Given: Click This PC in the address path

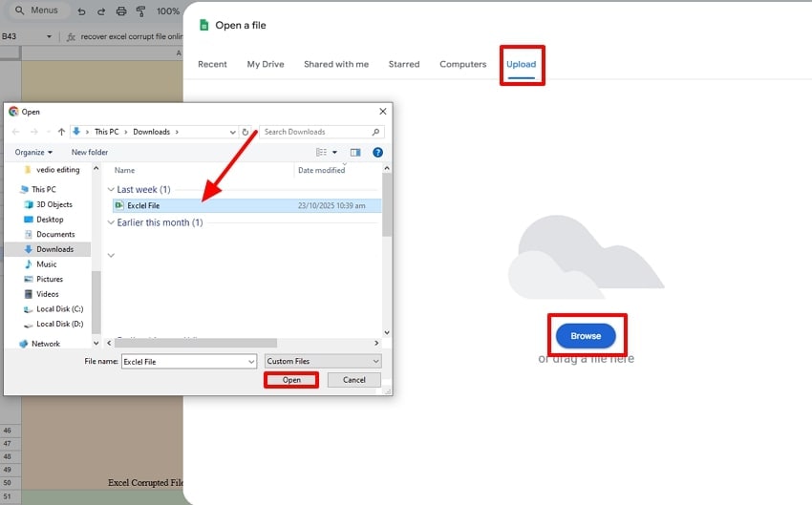Looking at the screenshot, I should tap(107, 132).
